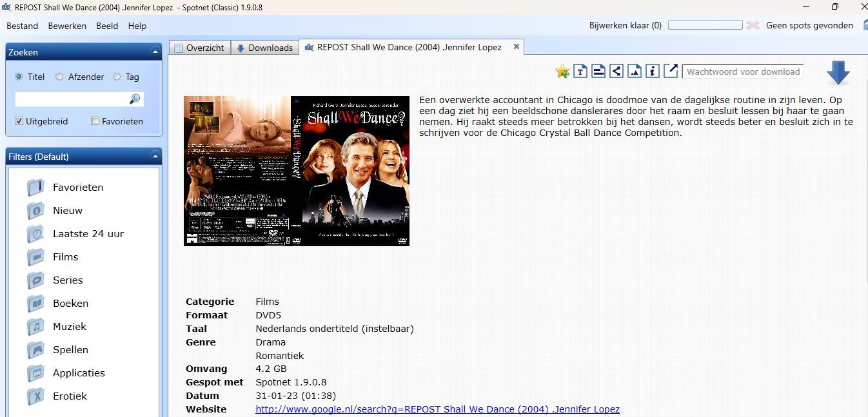Click the 'Drama' genre value
This screenshot has width=868, height=417.
click(x=271, y=342)
